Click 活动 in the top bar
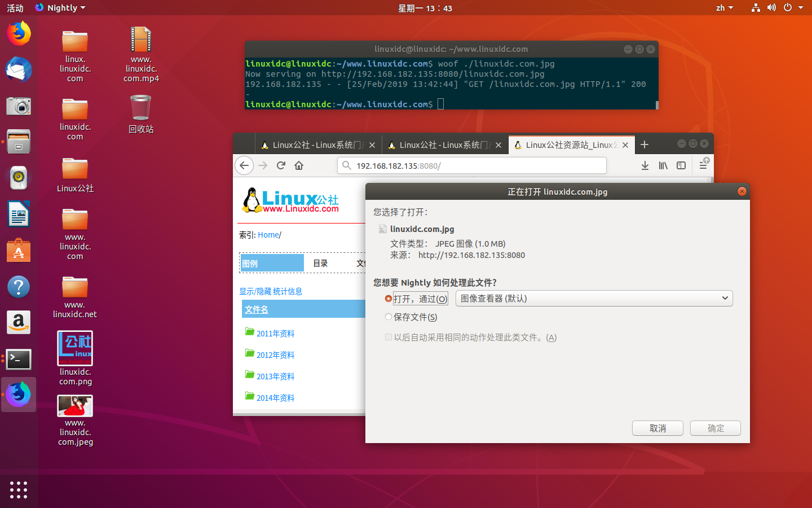812x508 pixels. tap(15, 7)
